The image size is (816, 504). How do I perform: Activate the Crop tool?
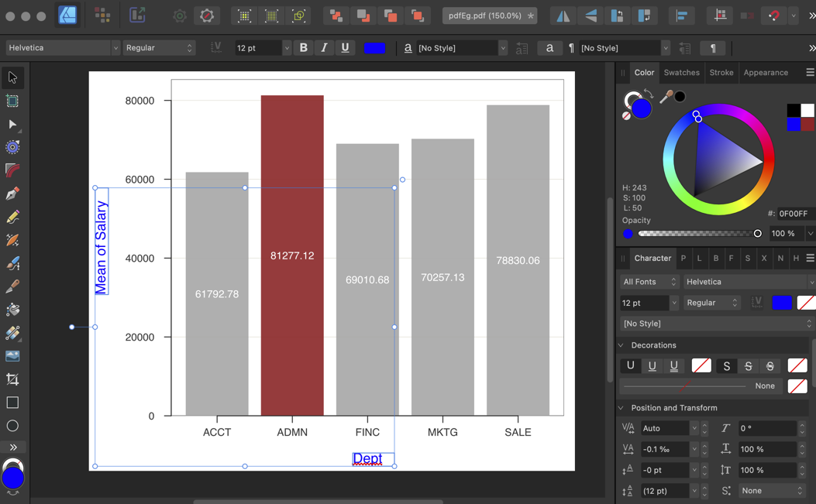coord(12,379)
